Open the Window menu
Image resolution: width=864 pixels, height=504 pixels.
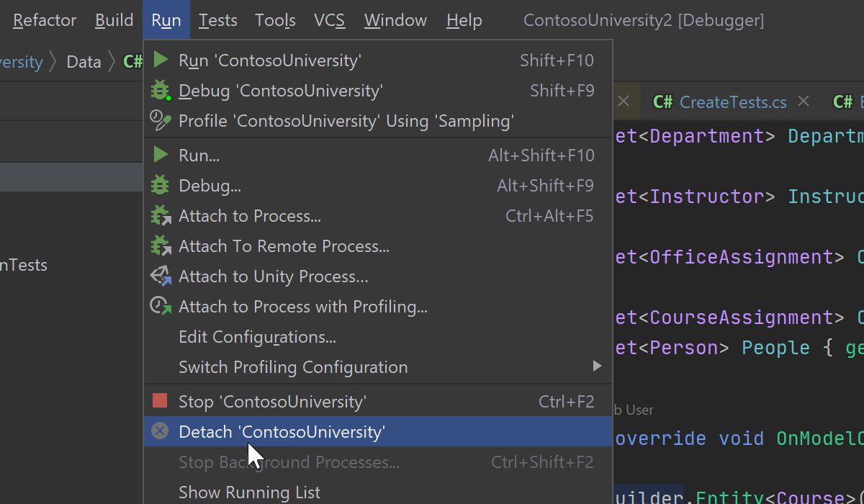[396, 20]
